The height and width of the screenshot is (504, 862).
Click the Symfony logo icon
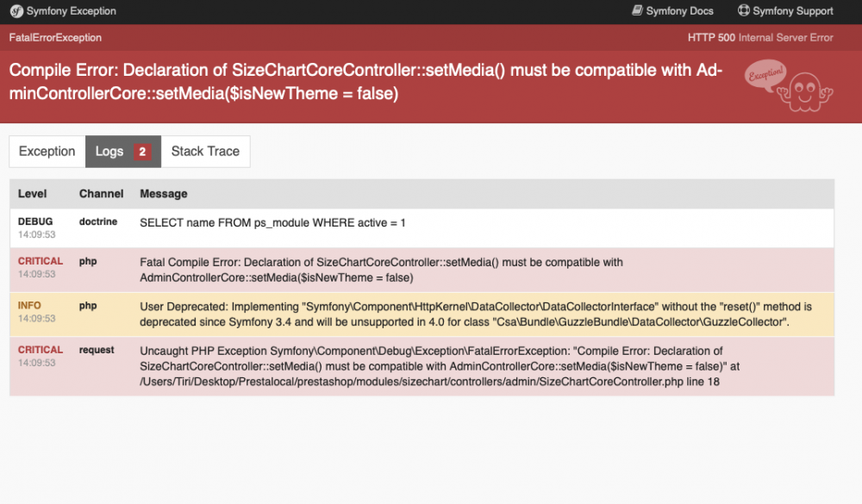click(x=16, y=11)
